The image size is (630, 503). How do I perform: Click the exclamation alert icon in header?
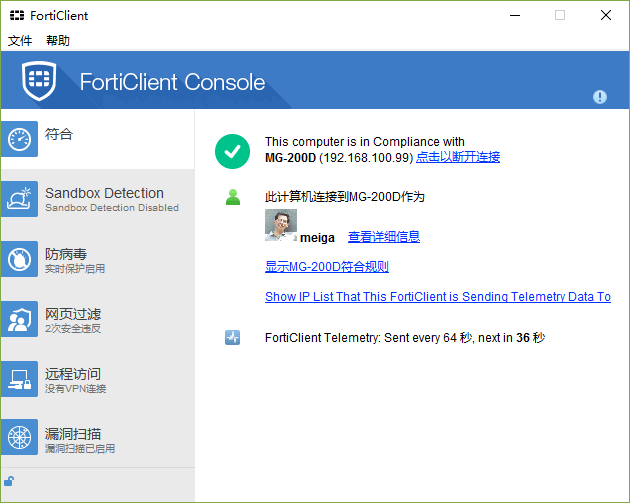[599, 97]
